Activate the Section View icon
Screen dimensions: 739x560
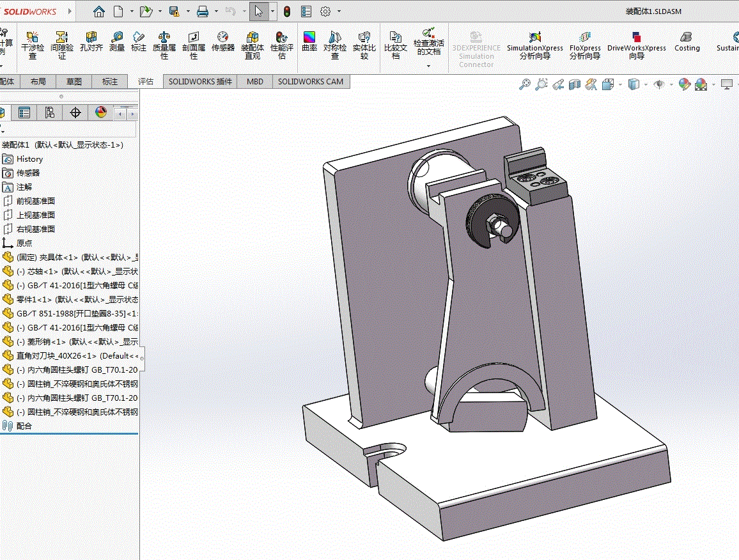click(575, 84)
